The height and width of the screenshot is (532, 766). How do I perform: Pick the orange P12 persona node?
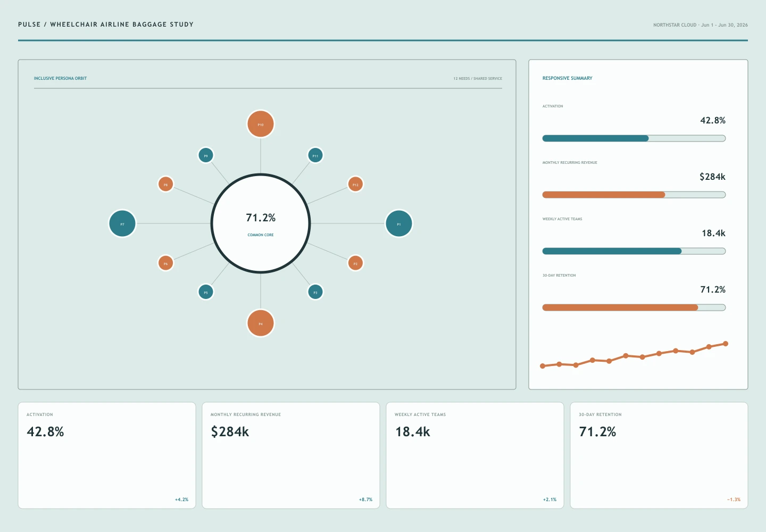pos(355,184)
